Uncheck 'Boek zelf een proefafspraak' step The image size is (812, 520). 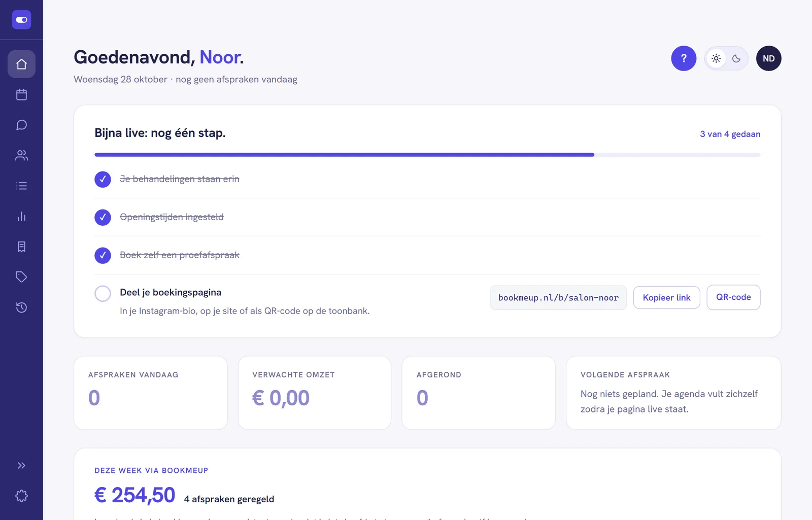point(103,255)
